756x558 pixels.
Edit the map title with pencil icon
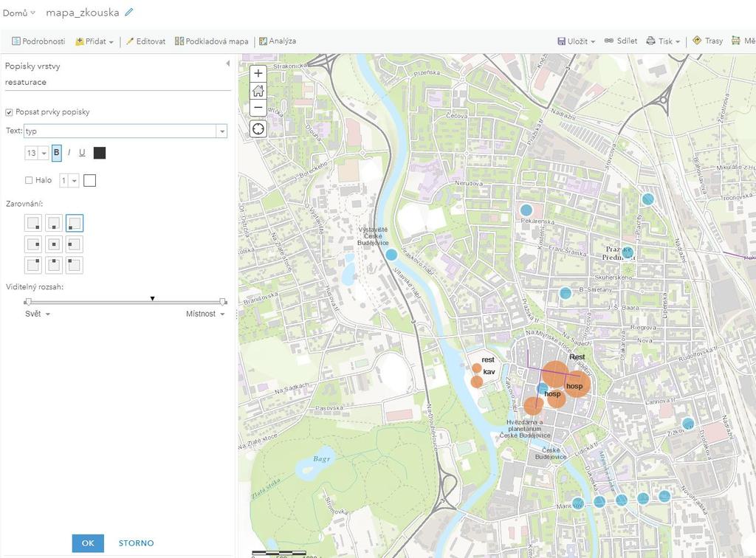coord(128,13)
